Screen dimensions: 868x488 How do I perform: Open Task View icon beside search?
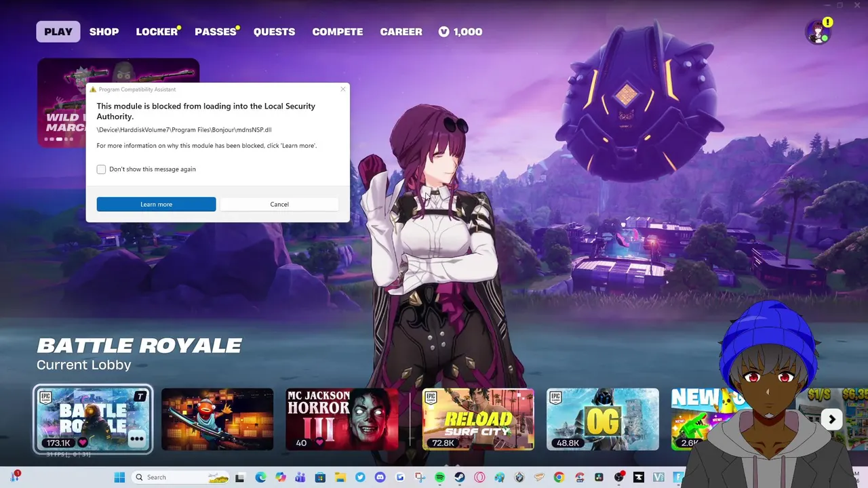[239, 477]
